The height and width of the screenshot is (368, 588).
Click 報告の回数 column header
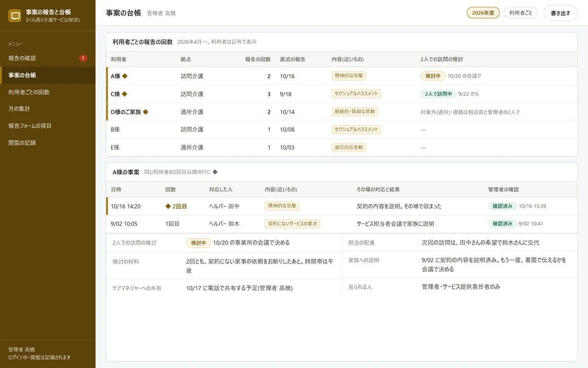[x=258, y=59]
